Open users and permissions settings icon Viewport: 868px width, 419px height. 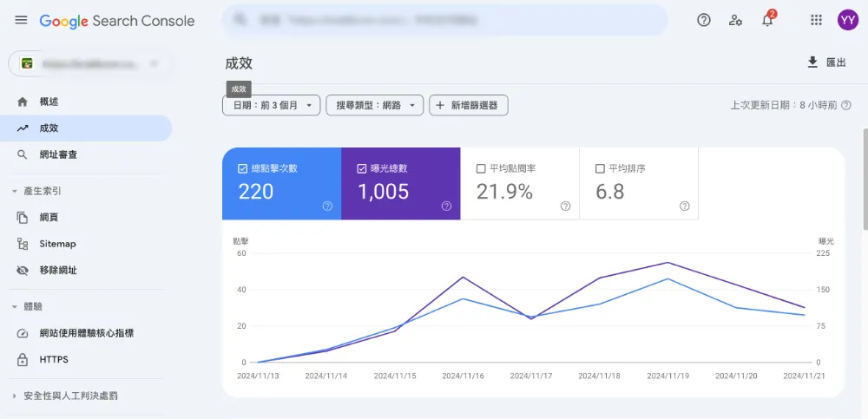pyautogui.click(x=735, y=20)
